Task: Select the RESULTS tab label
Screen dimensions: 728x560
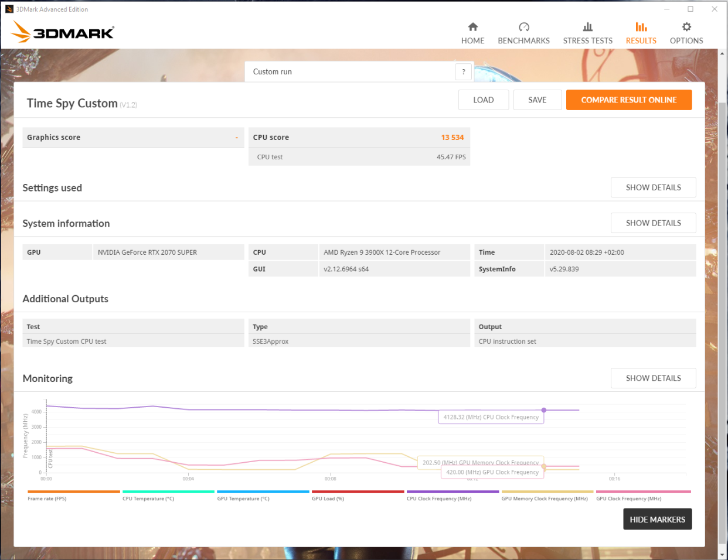Action: (x=641, y=41)
